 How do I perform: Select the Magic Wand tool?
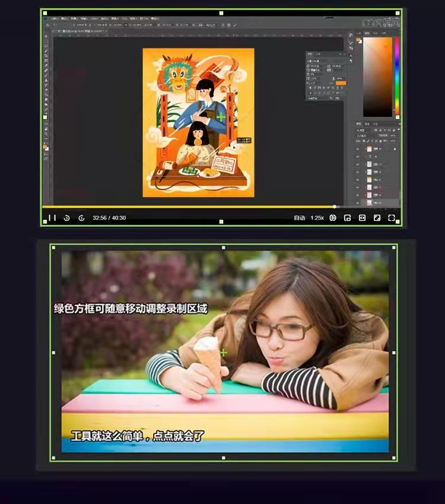(46, 51)
